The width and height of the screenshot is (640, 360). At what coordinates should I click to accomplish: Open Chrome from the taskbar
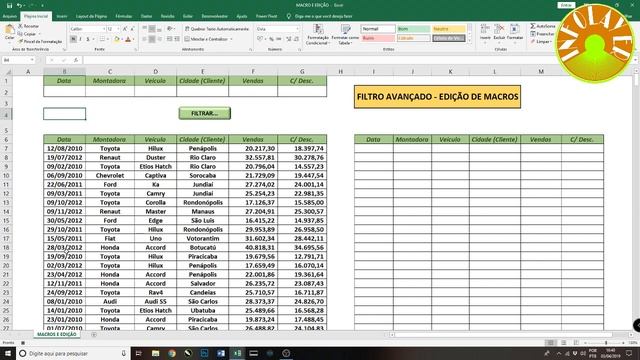[x=172, y=353]
